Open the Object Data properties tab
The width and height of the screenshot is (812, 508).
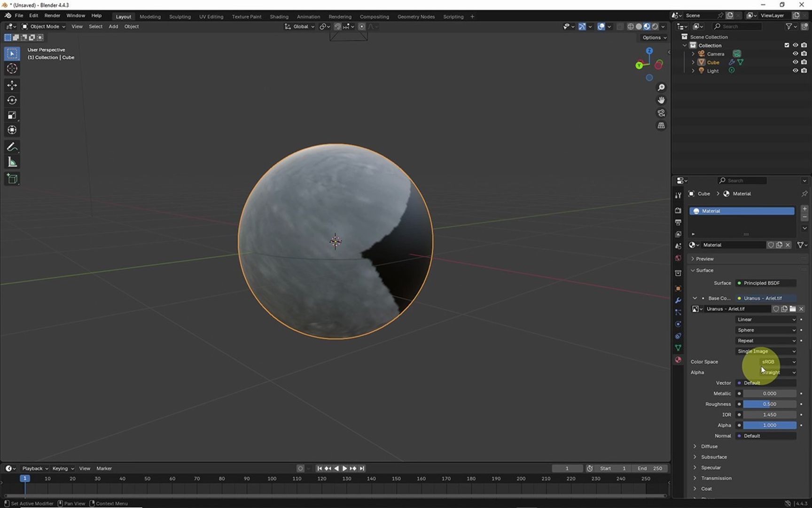(678, 348)
